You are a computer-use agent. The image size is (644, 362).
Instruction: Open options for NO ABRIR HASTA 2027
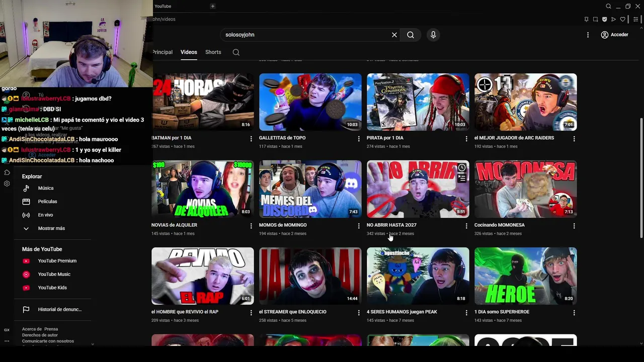(466, 226)
